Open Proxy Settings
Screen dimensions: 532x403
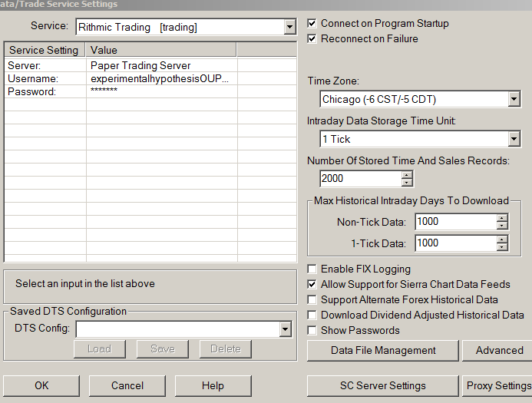coord(497,385)
